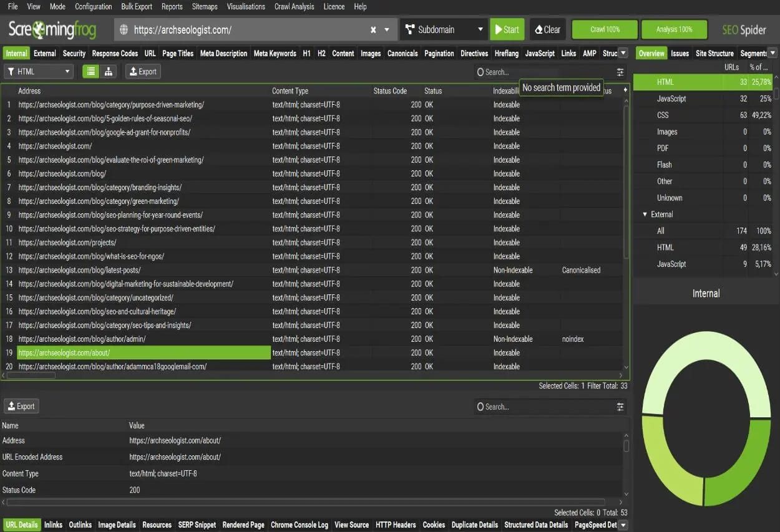Switch to the Site Structure tab
The image size is (780, 532).
point(714,54)
